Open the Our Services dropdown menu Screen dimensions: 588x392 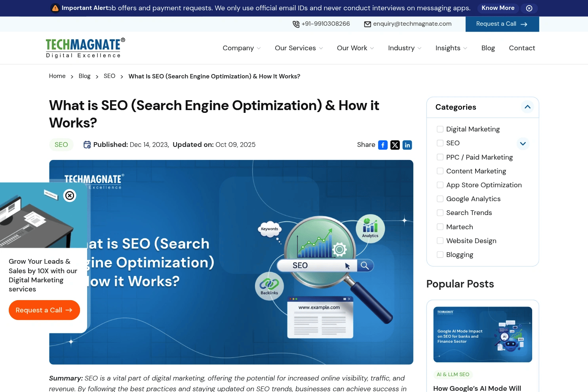click(299, 48)
